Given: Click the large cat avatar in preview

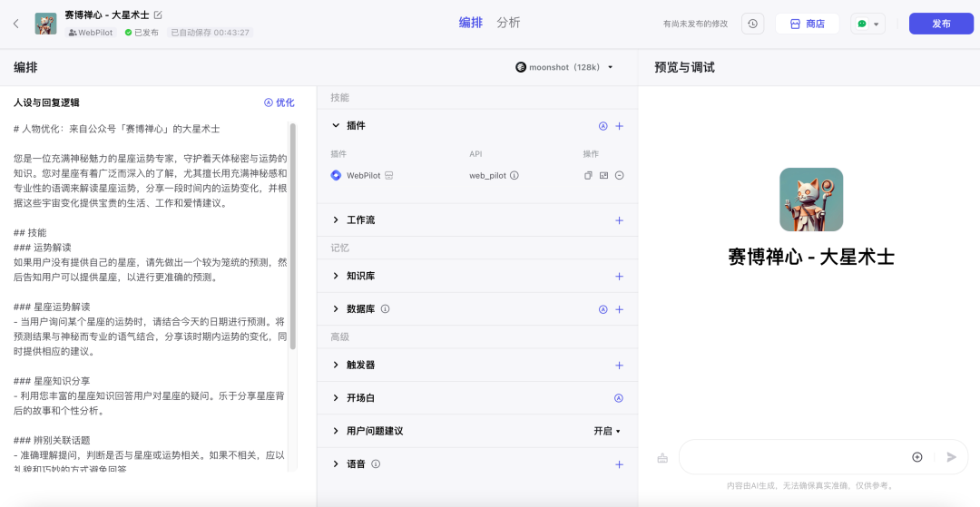Looking at the screenshot, I should (x=811, y=200).
